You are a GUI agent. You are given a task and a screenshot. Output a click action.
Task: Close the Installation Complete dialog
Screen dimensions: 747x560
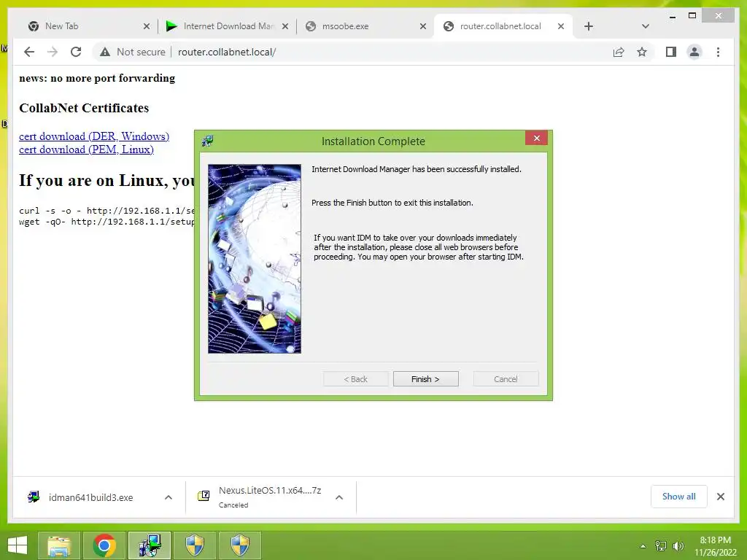pyautogui.click(x=536, y=138)
